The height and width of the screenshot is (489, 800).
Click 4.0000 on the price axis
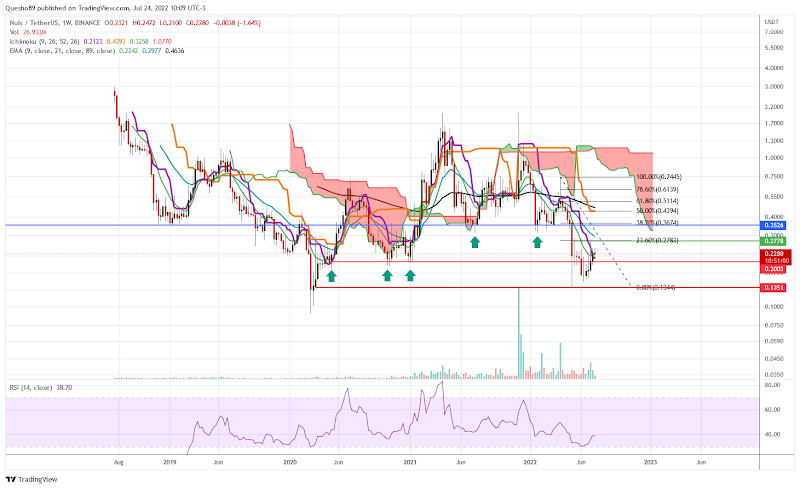[774, 68]
